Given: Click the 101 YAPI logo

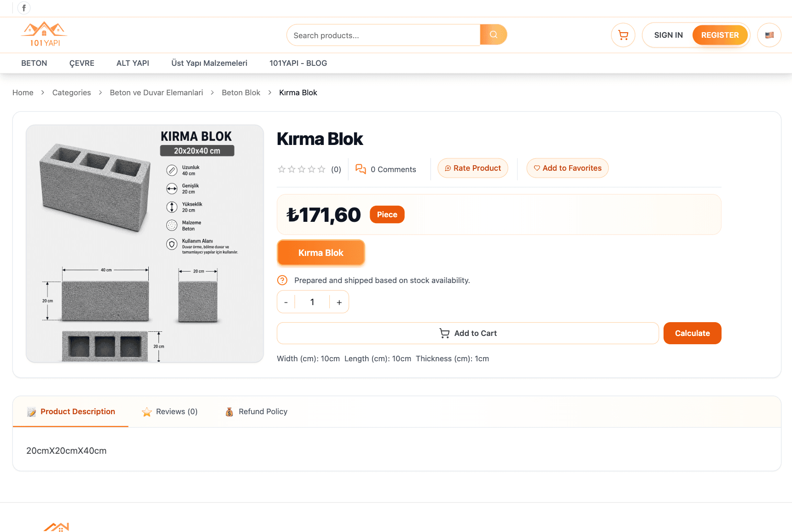Looking at the screenshot, I should [x=44, y=35].
